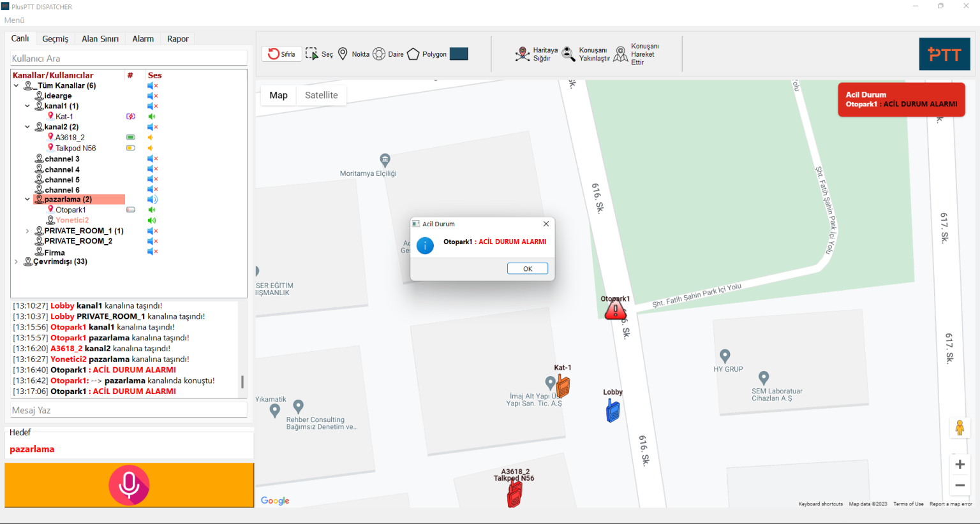Click the Kullanıcı Ara search field
The width and height of the screenshot is (980, 524).
pyautogui.click(x=129, y=58)
